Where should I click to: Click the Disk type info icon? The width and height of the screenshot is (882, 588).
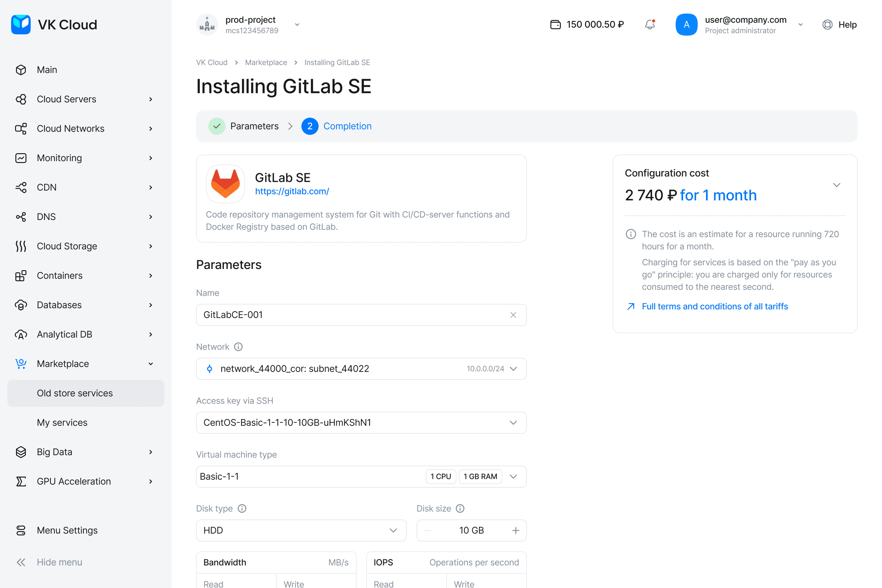tap(242, 509)
